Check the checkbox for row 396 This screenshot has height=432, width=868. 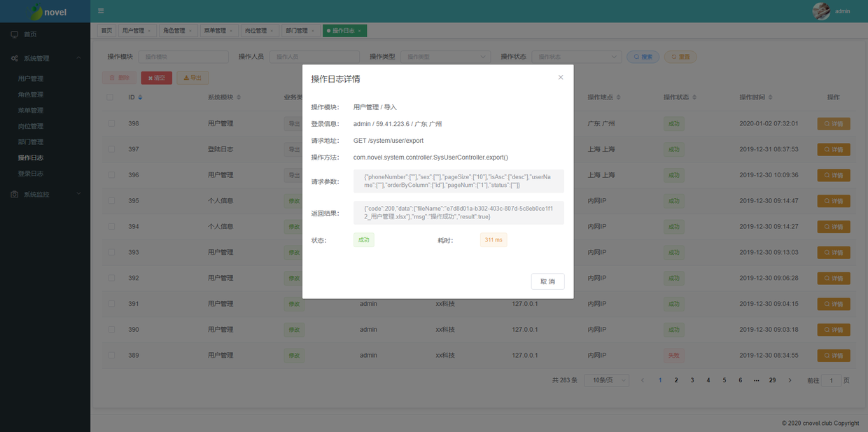pyautogui.click(x=111, y=175)
